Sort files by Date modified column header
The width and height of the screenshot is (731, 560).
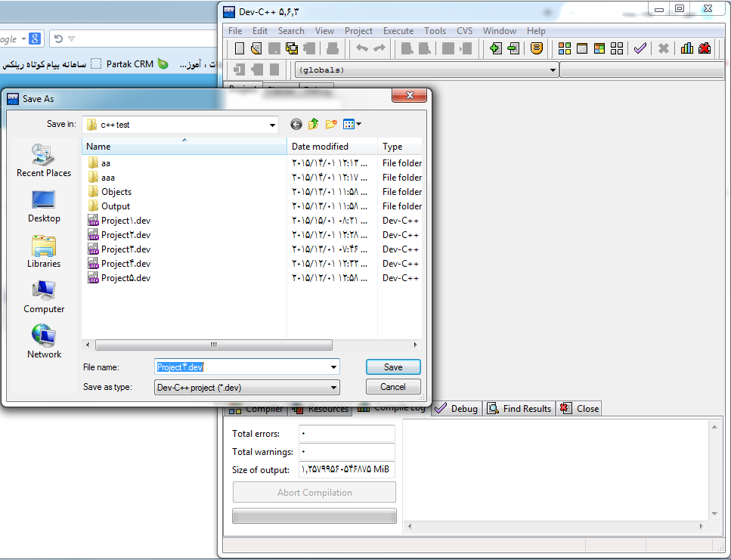tap(333, 147)
